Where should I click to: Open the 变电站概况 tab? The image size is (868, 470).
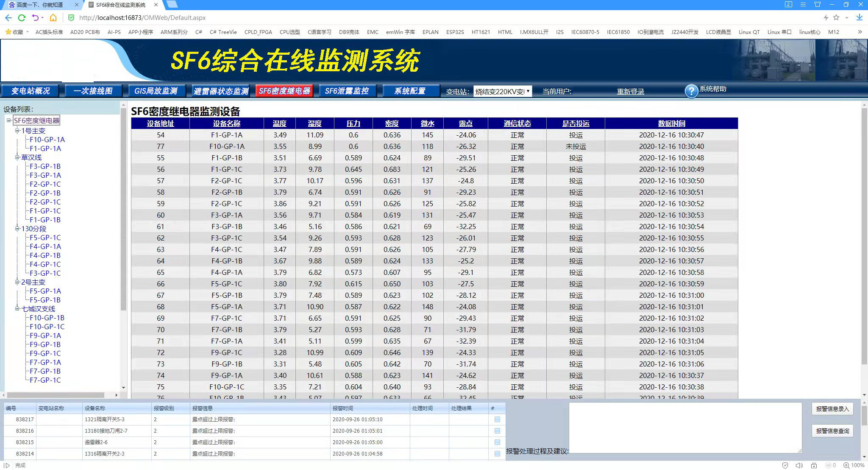coord(31,91)
